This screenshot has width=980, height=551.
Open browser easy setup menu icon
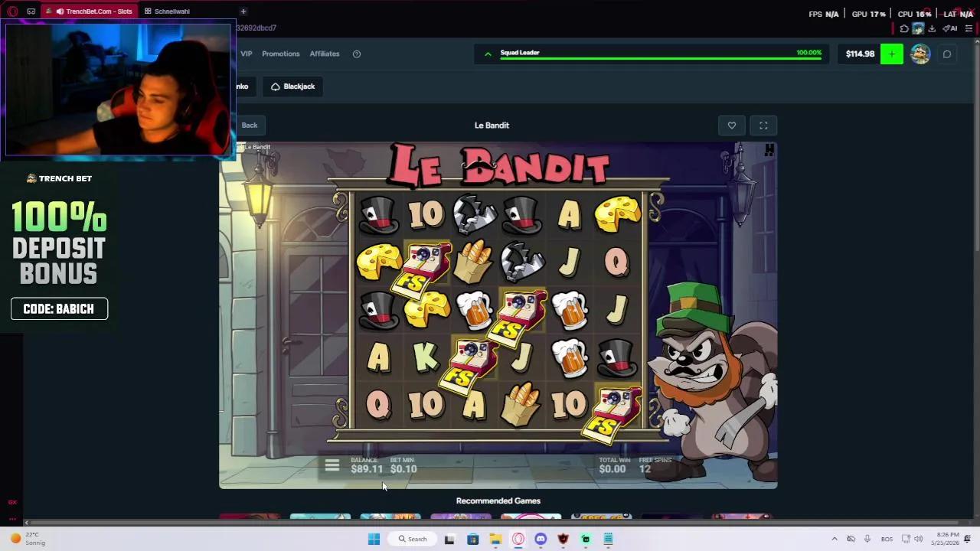coord(969,28)
